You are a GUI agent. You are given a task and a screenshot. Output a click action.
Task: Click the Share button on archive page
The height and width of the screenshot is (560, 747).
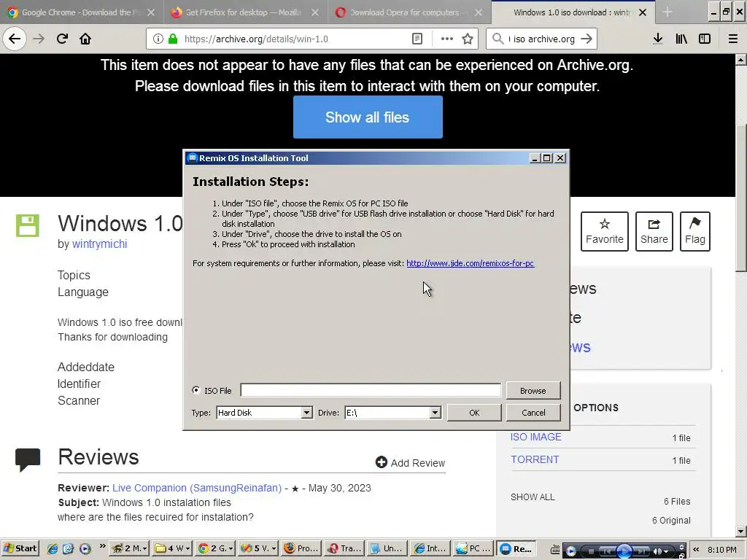654,231
